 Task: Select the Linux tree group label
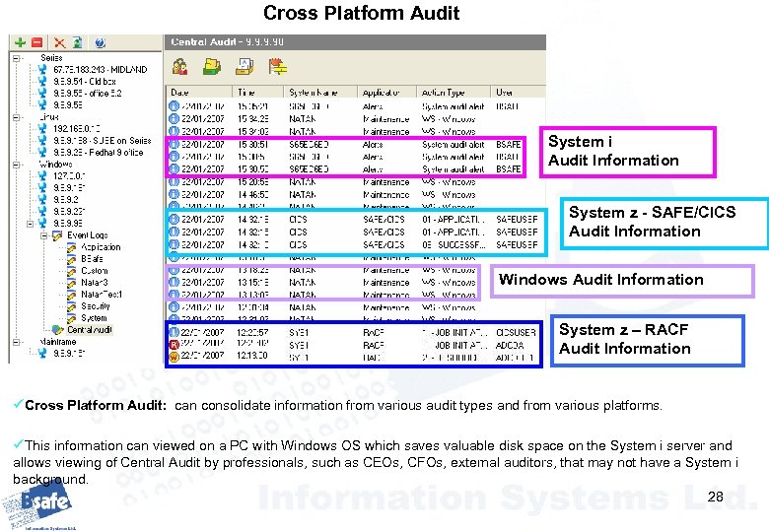[x=49, y=117]
